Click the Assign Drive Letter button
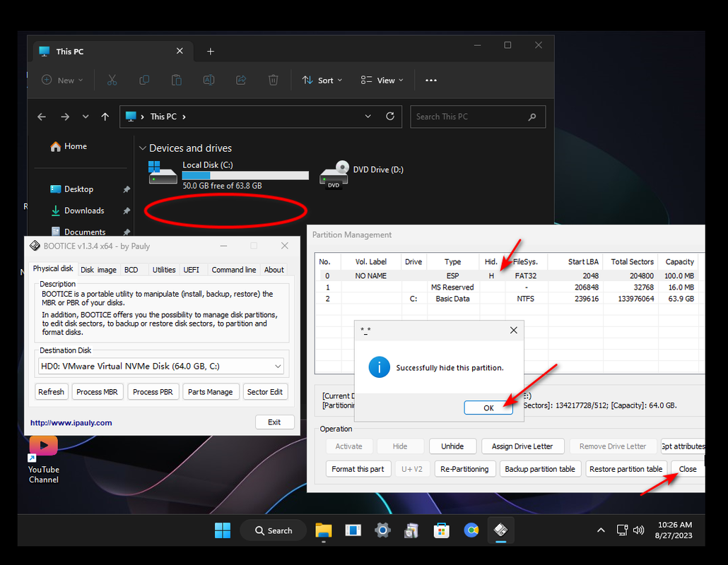The height and width of the screenshot is (565, 728). 522,446
